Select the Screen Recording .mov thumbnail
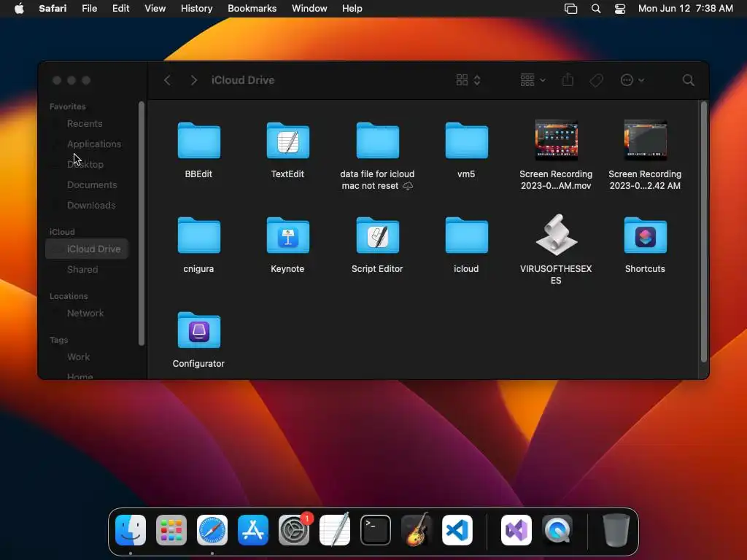 click(556, 140)
